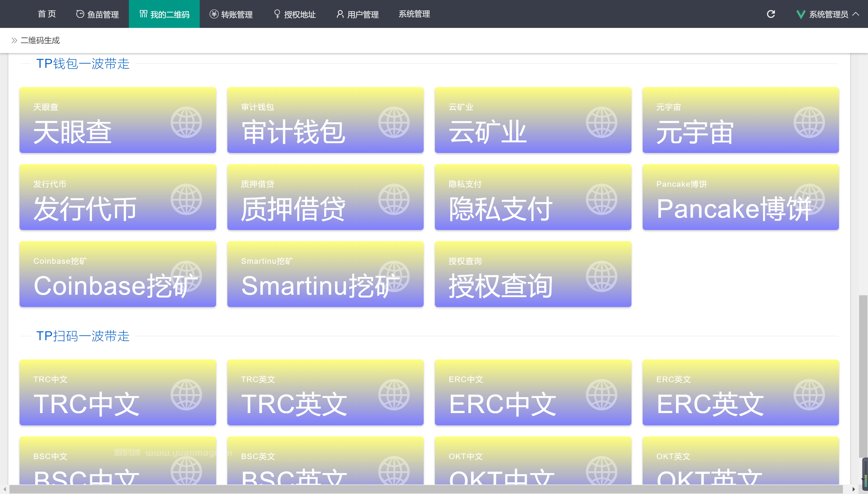Click the clock icon on 鱼苗管理
This screenshot has width=868, height=494.
point(80,14)
